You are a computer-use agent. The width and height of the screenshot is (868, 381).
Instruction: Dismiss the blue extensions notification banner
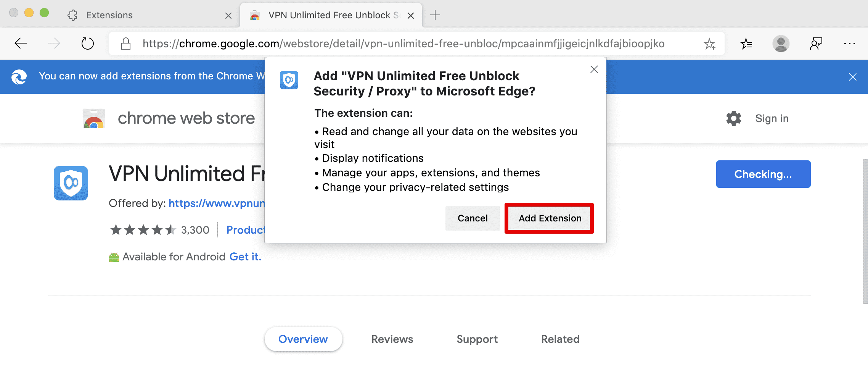coord(853,77)
